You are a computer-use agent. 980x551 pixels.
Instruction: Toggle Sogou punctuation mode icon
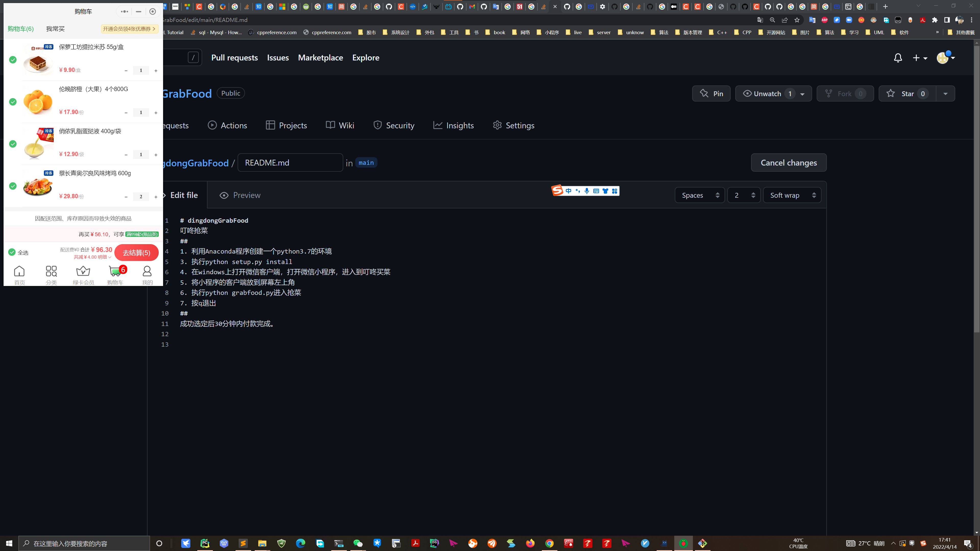[x=578, y=191]
